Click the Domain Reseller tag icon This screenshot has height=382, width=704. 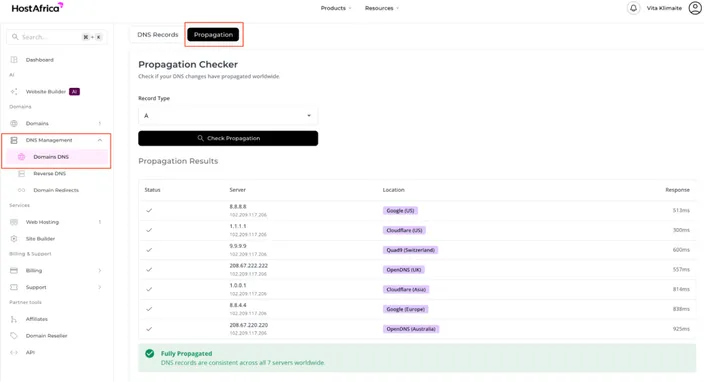point(14,336)
